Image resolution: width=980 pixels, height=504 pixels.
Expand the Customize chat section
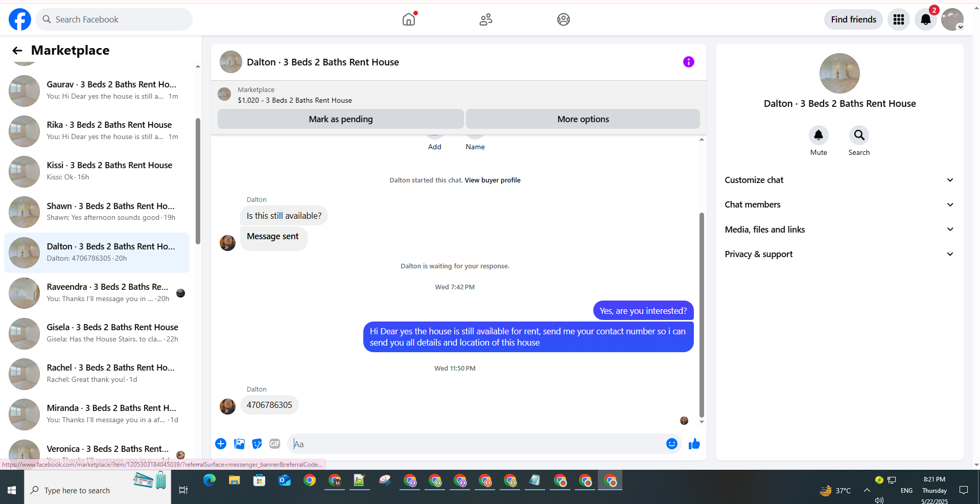(x=839, y=180)
